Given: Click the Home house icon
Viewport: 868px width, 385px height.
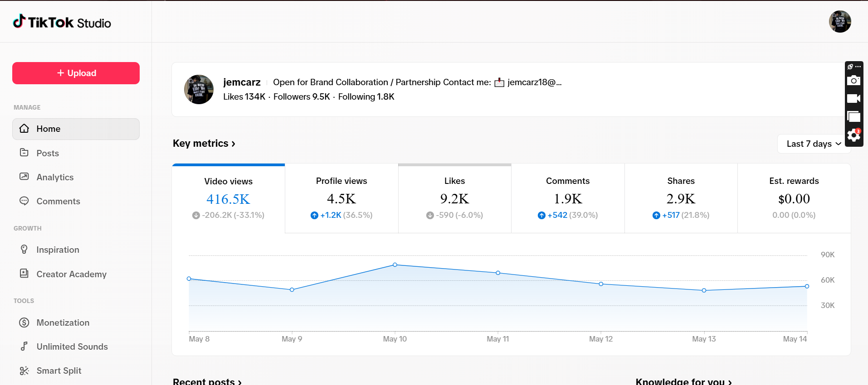Looking at the screenshot, I should tap(24, 129).
